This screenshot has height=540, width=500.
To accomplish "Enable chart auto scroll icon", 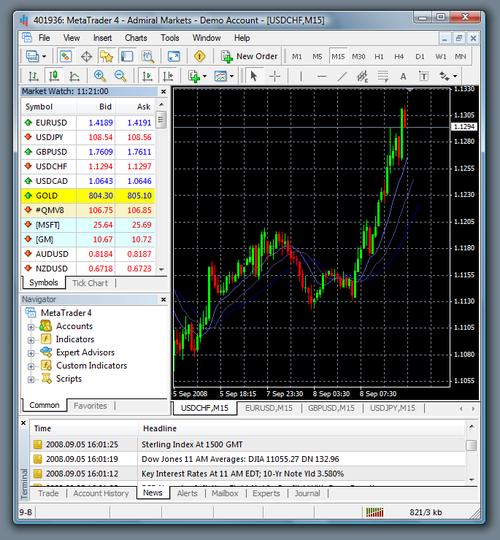I will 147,76.
